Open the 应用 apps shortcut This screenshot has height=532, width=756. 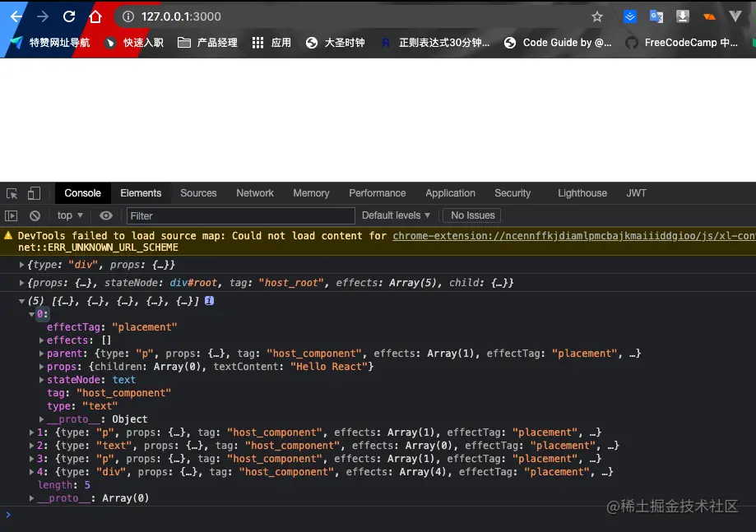click(272, 43)
